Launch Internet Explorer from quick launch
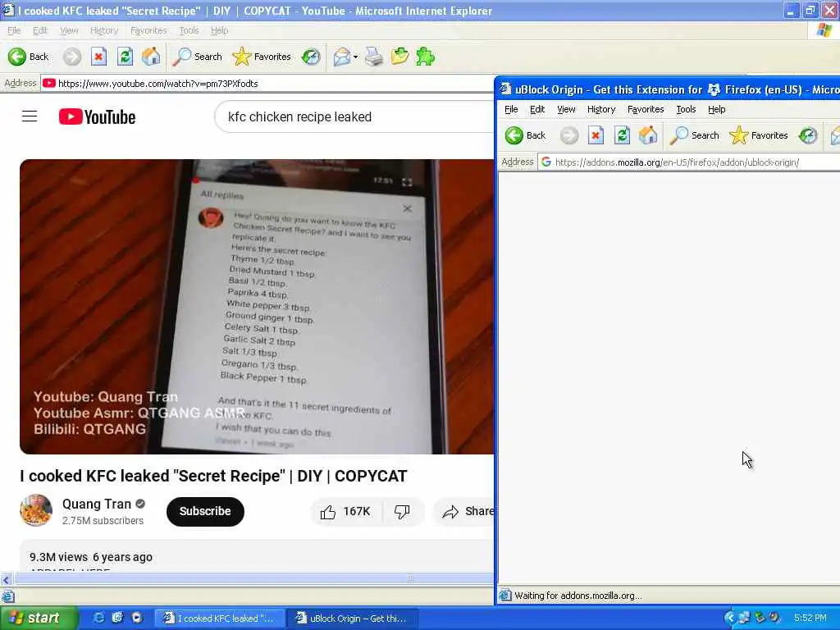Viewport: 840px width, 630px height. pyautogui.click(x=99, y=618)
